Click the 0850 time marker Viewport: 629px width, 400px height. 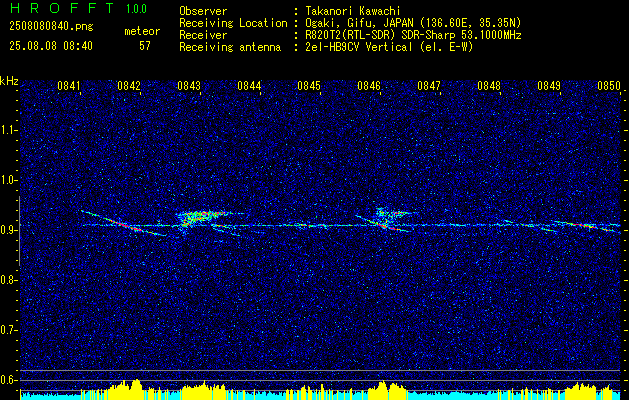click(x=609, y=86)
